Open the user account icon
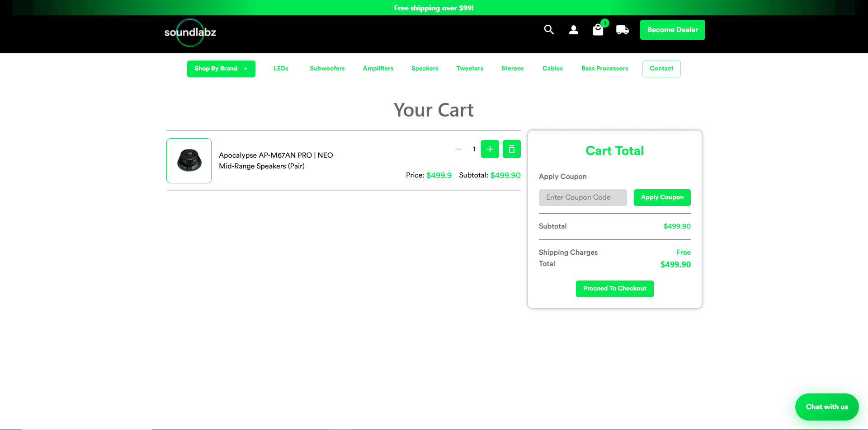The height and width of the screenshot is (430, 868). point(574,30)
